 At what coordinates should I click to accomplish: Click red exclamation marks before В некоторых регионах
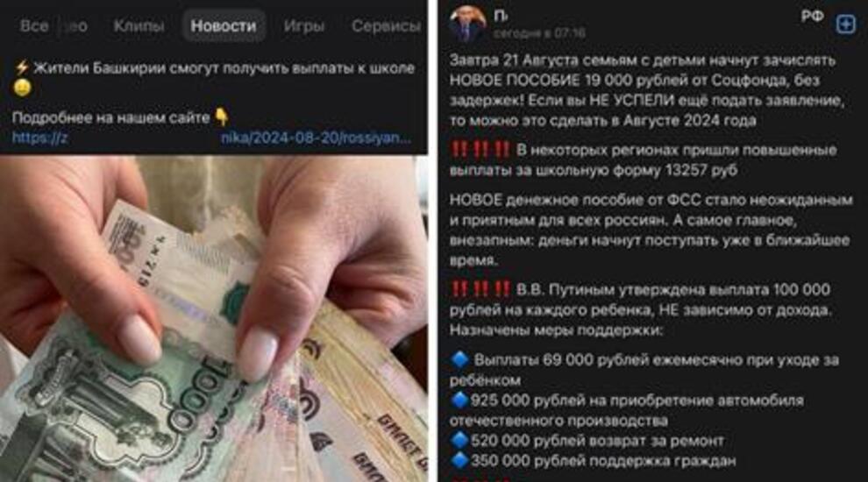(x=480, y=150)
